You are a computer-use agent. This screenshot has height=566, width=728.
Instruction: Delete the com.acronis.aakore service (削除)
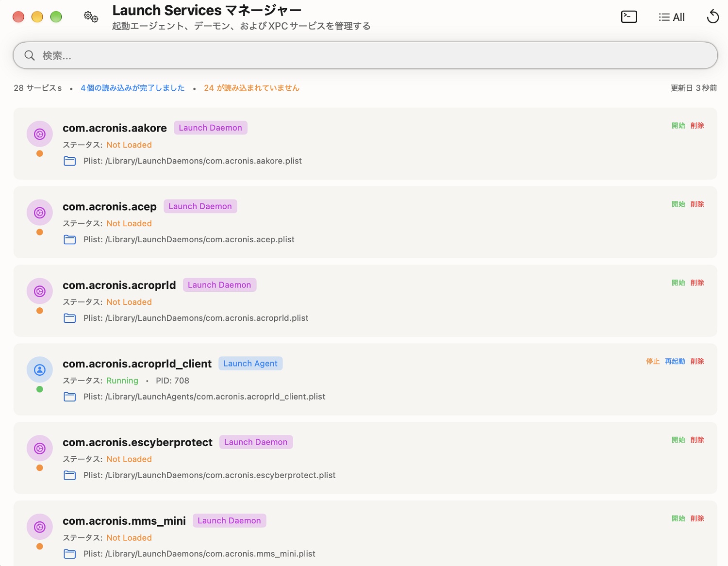[697, 126]
